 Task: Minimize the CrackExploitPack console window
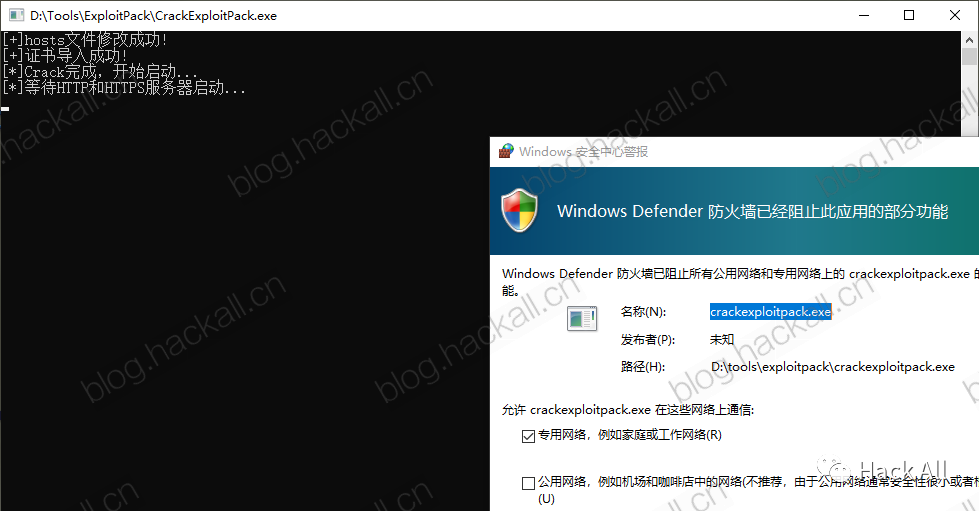click(864, 15)
